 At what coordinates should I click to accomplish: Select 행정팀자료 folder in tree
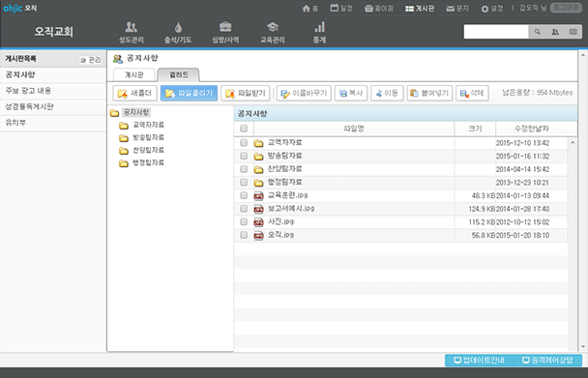click(x=142, y=162)
